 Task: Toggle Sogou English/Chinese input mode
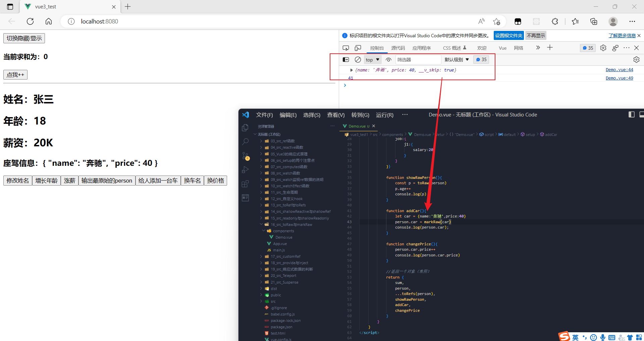(575, 337)
